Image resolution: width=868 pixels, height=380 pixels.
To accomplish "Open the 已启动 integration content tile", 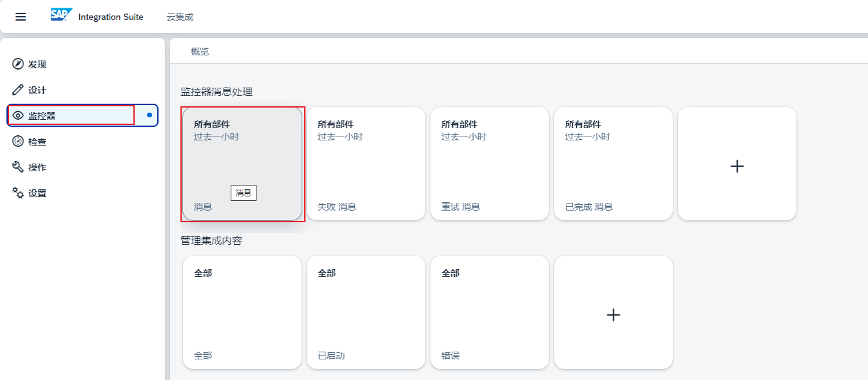I will [x=366, y=312].
